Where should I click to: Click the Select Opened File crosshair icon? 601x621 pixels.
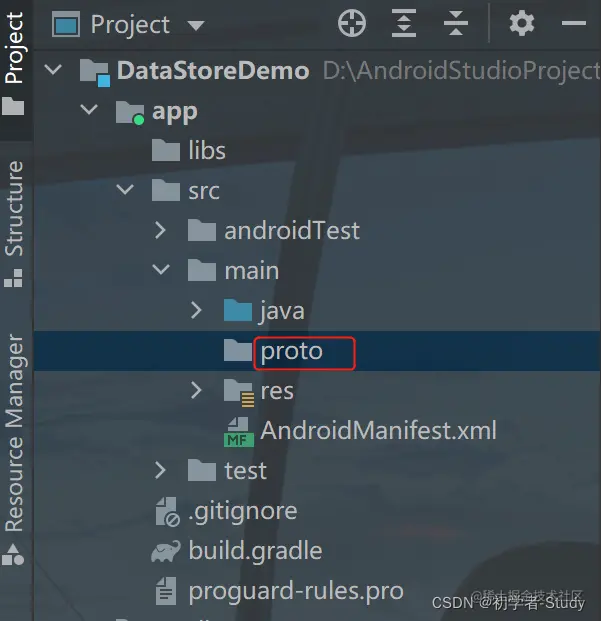[x=352, y=23]
